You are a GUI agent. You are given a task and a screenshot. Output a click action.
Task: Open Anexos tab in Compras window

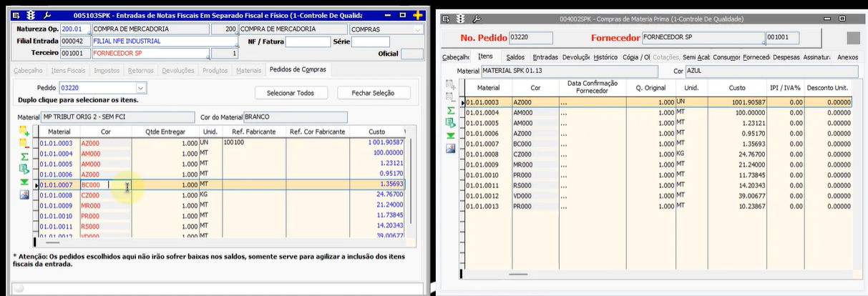click(847, 56)
